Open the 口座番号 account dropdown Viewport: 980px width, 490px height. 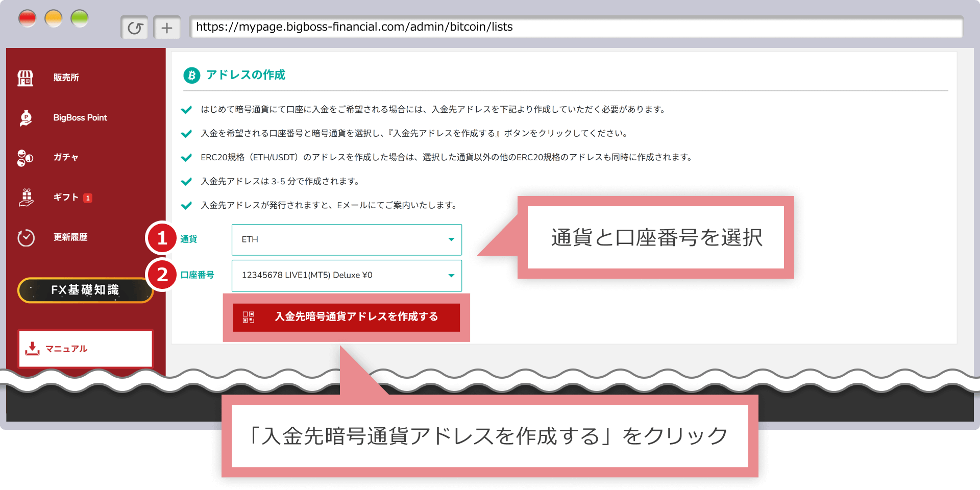pyautogui.click(x=346, y=276)
